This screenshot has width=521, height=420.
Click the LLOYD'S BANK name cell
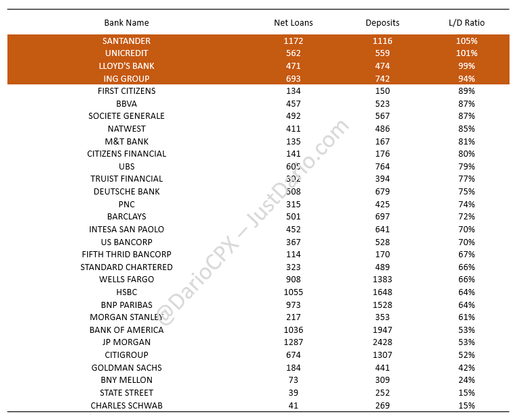(126, 66)
